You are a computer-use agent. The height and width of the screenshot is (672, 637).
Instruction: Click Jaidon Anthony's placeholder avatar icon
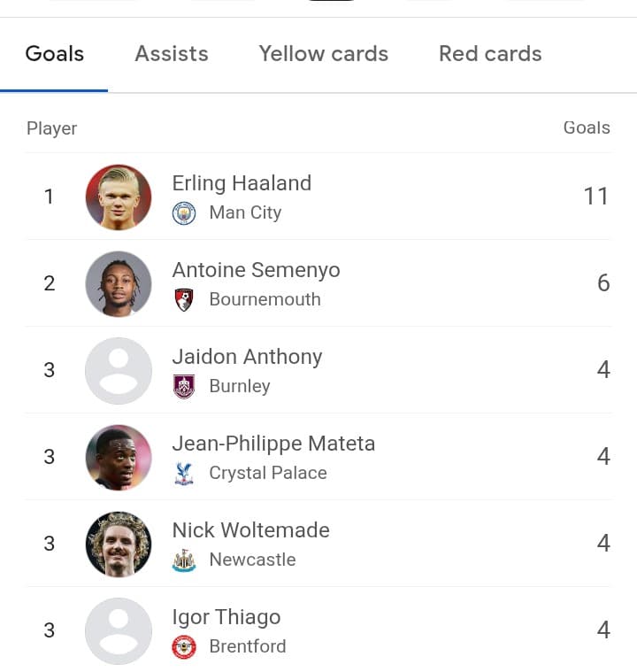(119, 370)
